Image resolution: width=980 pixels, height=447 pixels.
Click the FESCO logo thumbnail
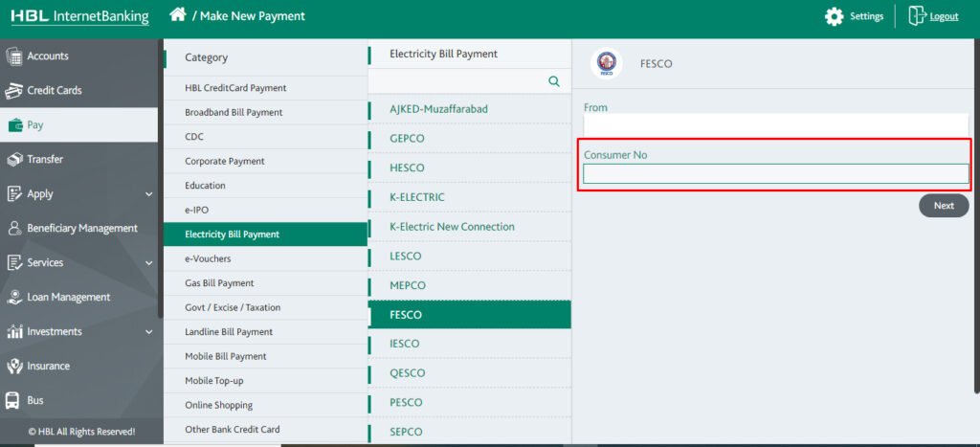606,64
